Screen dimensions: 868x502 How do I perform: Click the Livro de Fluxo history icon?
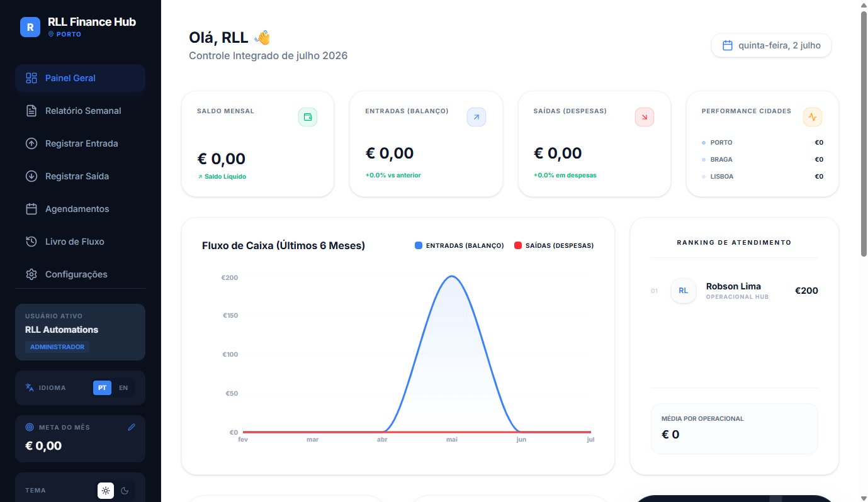[x=31, y=242]
